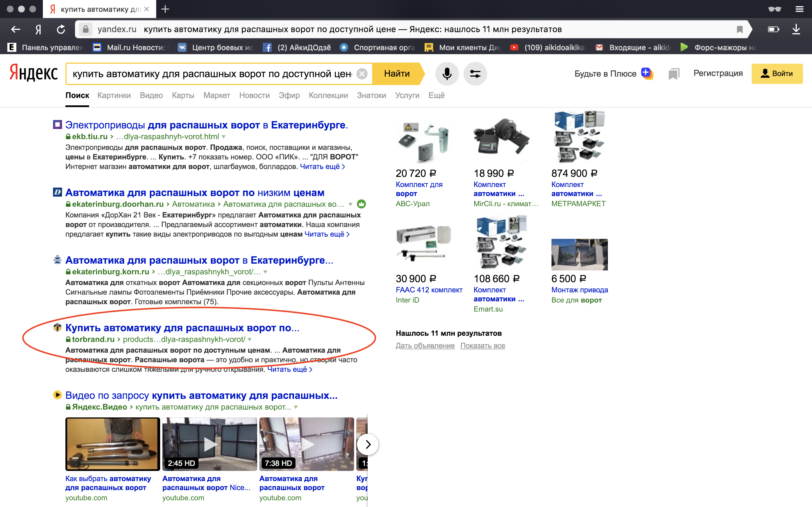Switch to the Картинки tab
The width and height of the screenshot is (812, 507).
coord(114,95)
